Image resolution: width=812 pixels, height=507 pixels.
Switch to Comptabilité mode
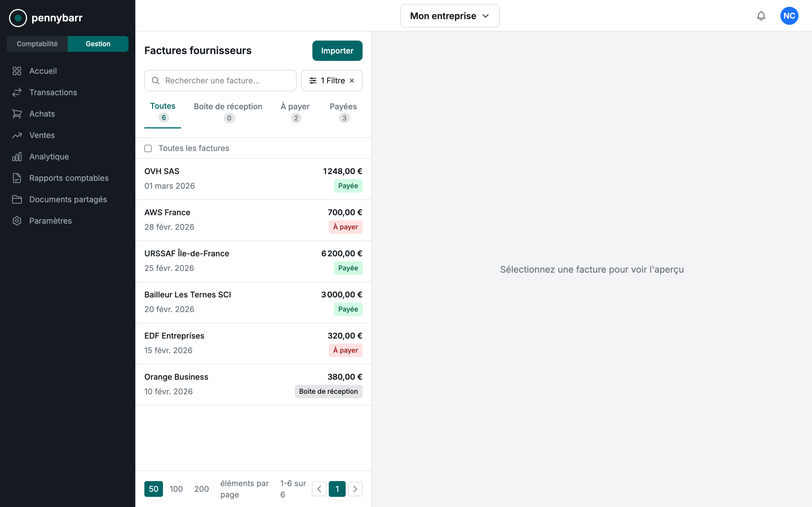[37, 44]
